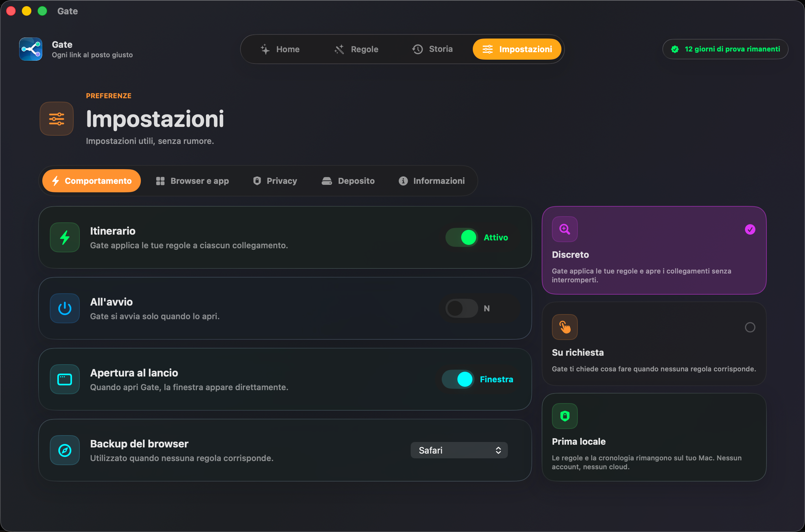The image size is (805, 532).
Task: Click the hand tap Su richiesta icon
Action: pos(565,327)
